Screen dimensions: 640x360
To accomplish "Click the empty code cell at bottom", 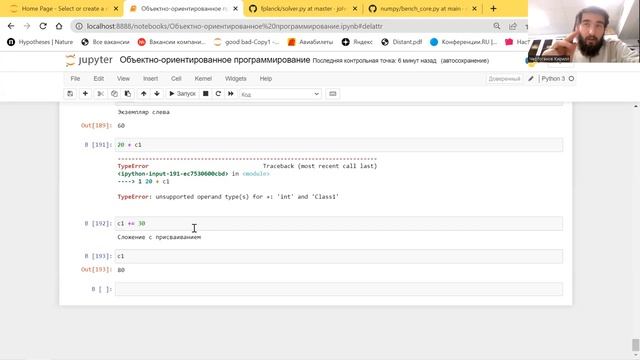I will click(x=339, y=289).
